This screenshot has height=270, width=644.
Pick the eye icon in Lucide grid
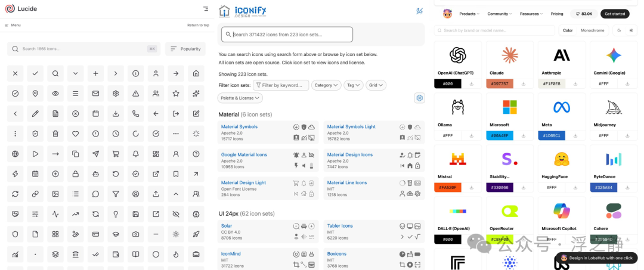click(55, 94)
